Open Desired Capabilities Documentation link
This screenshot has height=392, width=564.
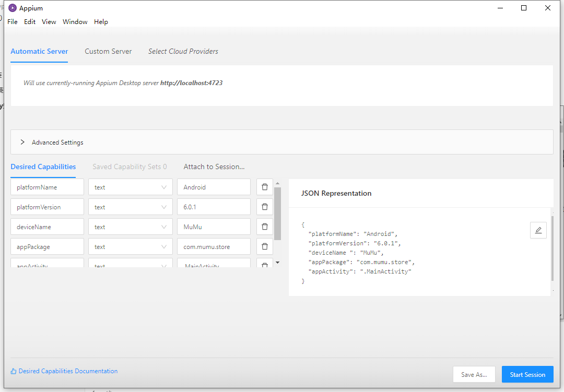tap(68, 371)
